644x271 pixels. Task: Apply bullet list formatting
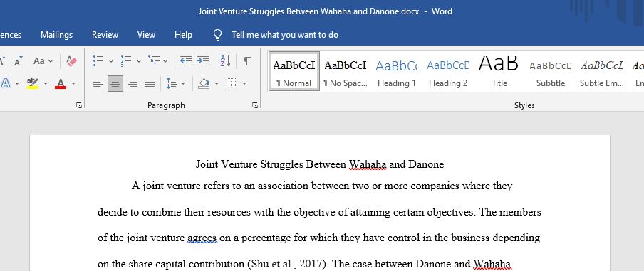[98, 61]
